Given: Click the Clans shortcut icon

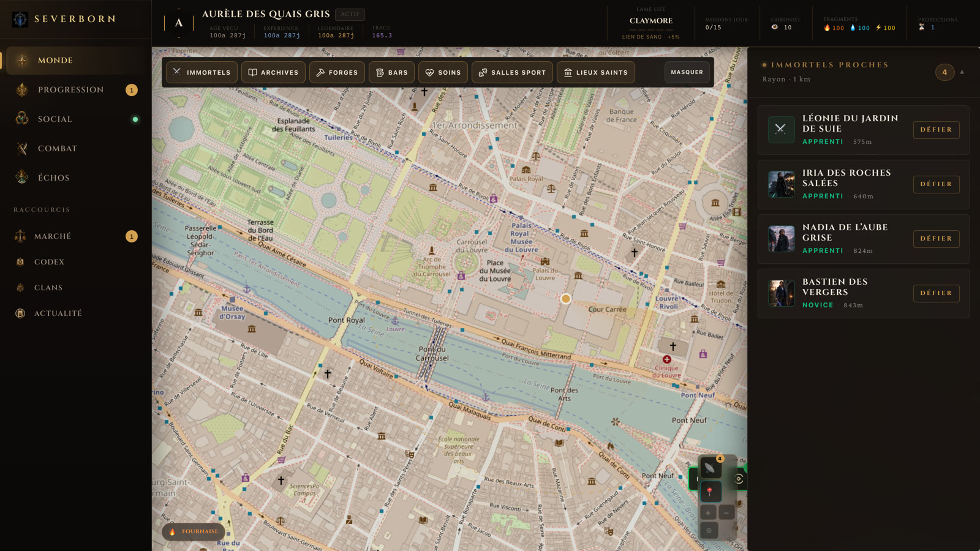Looking at the screenshot, I should point(20,288).
